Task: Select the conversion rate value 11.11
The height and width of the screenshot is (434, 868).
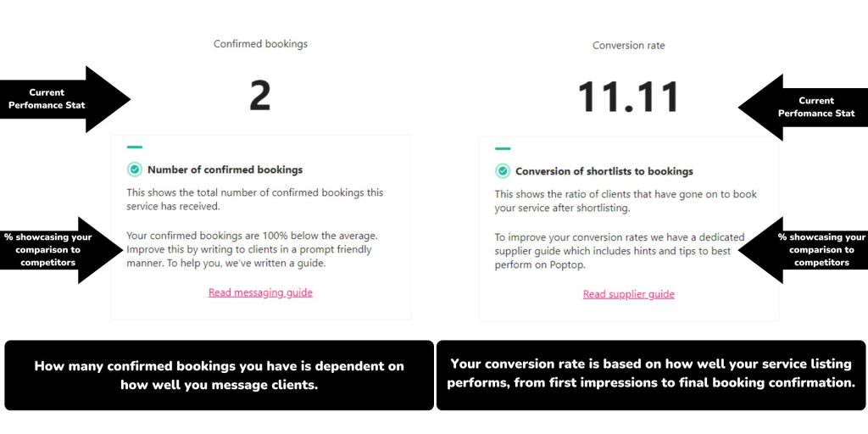Action: 628,97
